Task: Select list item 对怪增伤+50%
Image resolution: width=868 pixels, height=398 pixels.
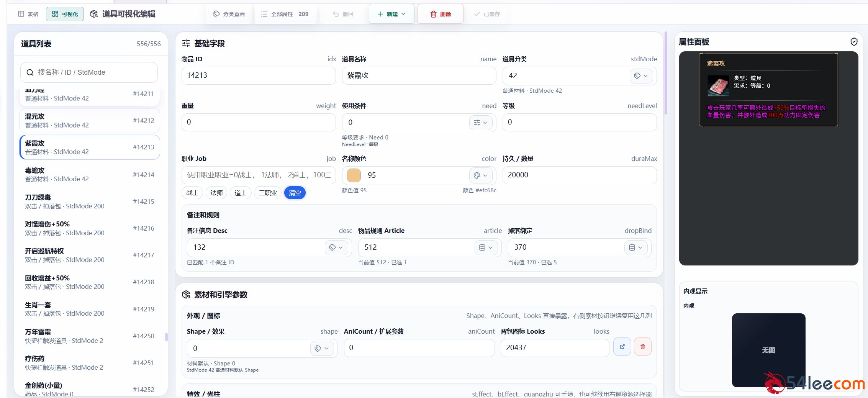Action: (x=90, y=228)
